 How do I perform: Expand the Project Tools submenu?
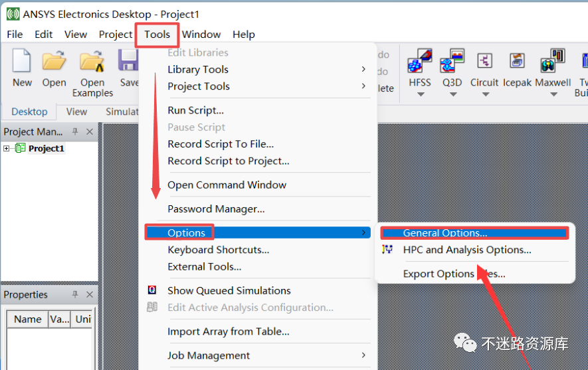363,86
